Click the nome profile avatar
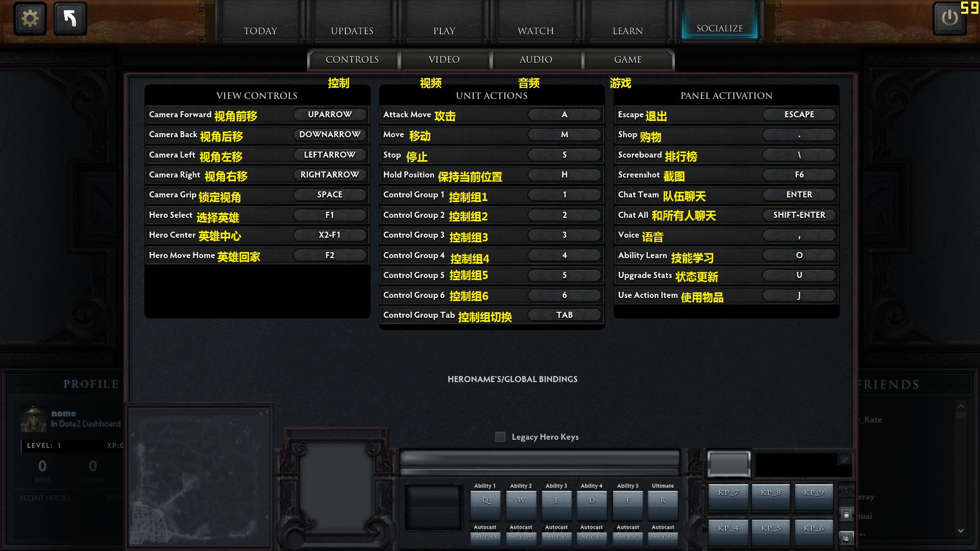Viewport: 980px width, 551px height. tap(34, 419)
